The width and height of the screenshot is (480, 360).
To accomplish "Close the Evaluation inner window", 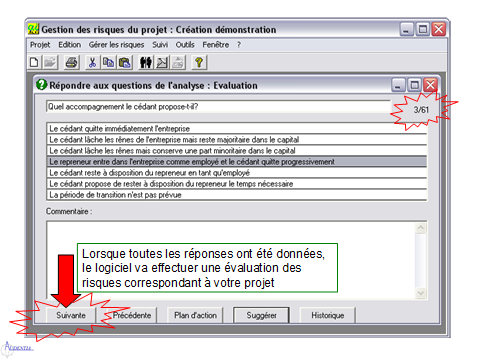I will coord(430,85).
